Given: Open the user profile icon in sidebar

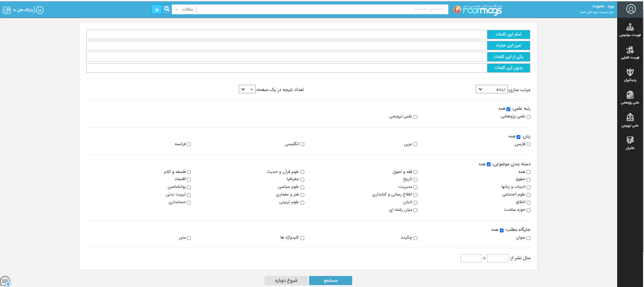Looking at the screenshot, I should click(x=630, y=10).
